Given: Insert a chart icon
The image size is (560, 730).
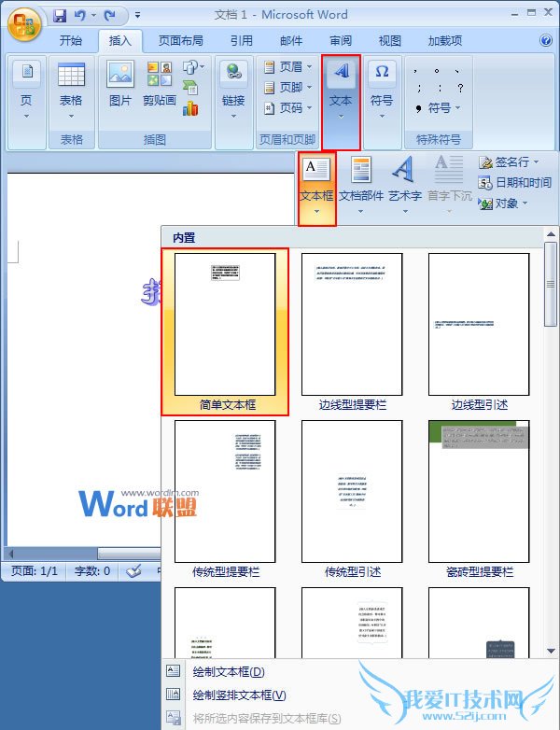Looking at the screenshot, I should tap(189, 108).
